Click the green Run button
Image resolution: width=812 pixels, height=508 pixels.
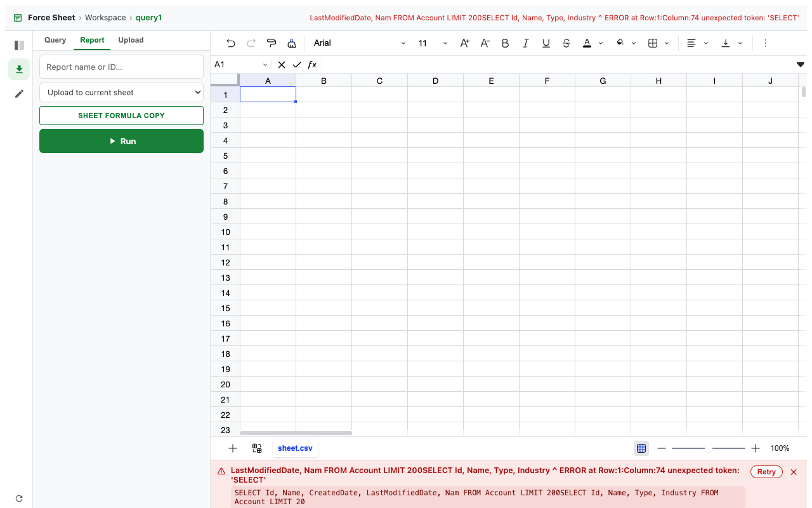point(121,141)
